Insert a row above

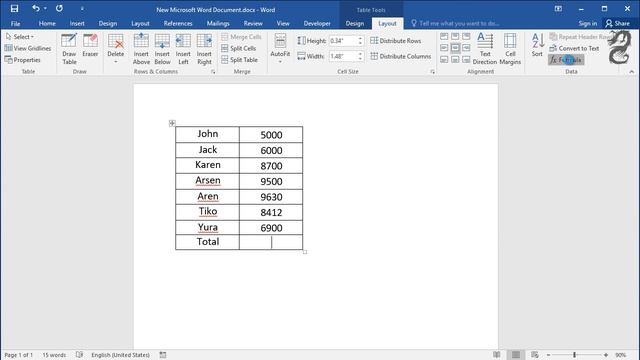coord(141,49)
